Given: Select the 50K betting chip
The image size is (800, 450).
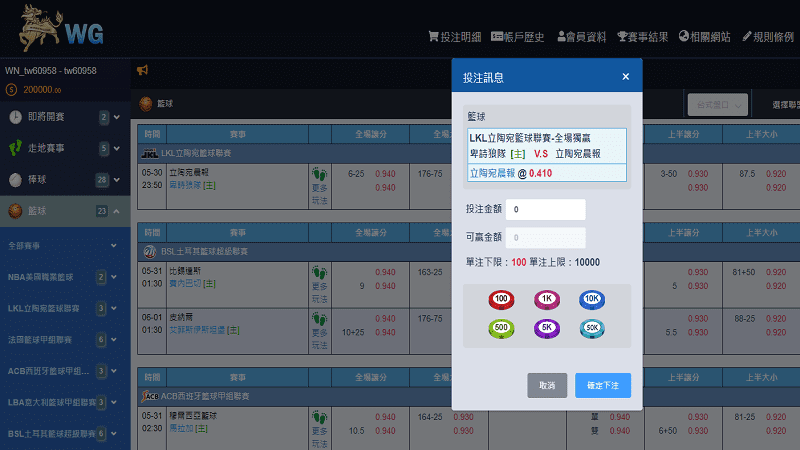Looking at the screenshot, I should coord(591,329).
